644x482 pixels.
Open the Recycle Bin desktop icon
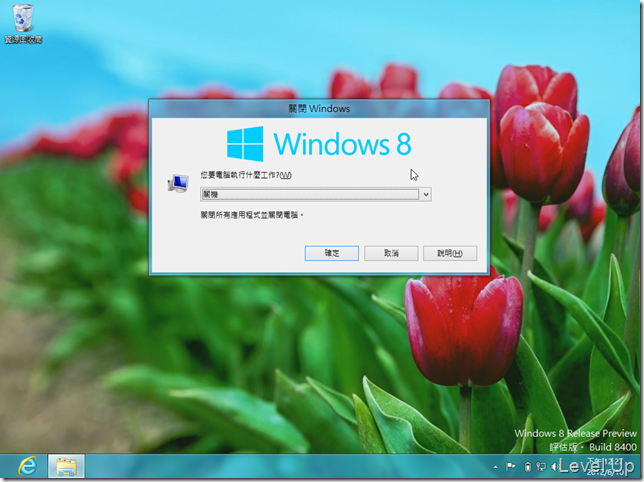[23, 24]
